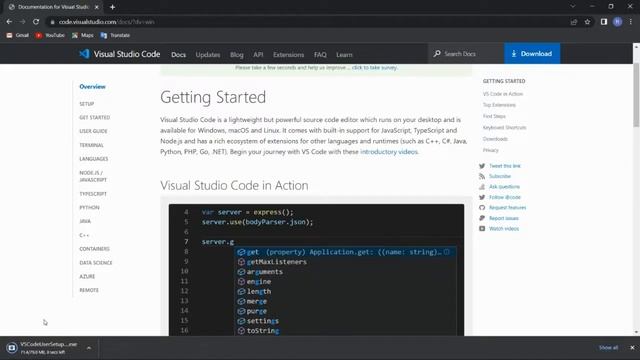This screenshot has width=640, height=360.
Task: Expand the NODE.JS / JAVASCRIPT sidebar section
Action: tap(93, 176)
